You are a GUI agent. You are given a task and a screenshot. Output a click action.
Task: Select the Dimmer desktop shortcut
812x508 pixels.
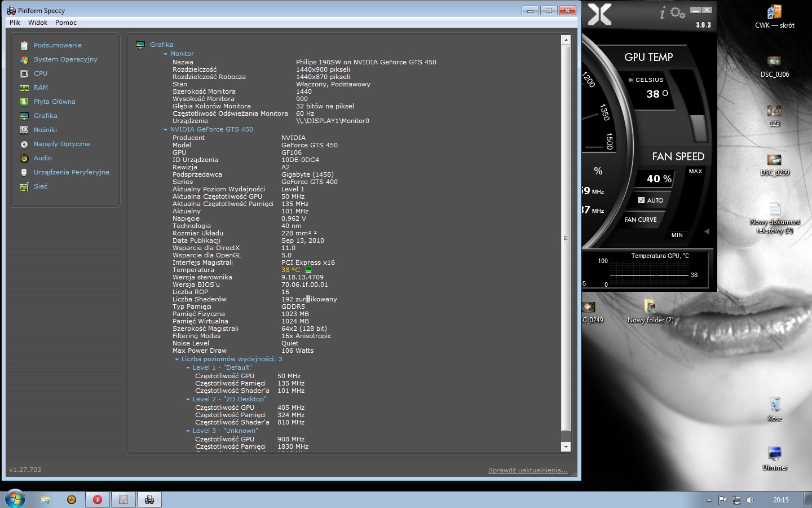(x=775, y=459)
